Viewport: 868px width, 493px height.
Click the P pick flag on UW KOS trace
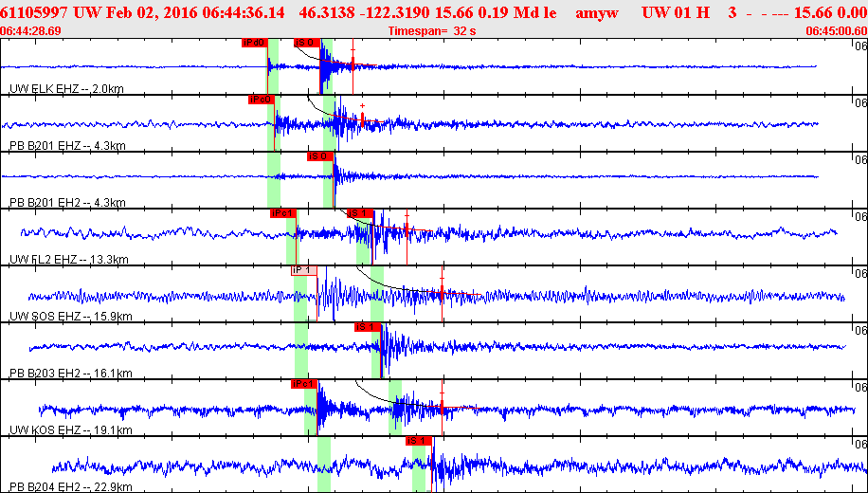coord(303,384)
